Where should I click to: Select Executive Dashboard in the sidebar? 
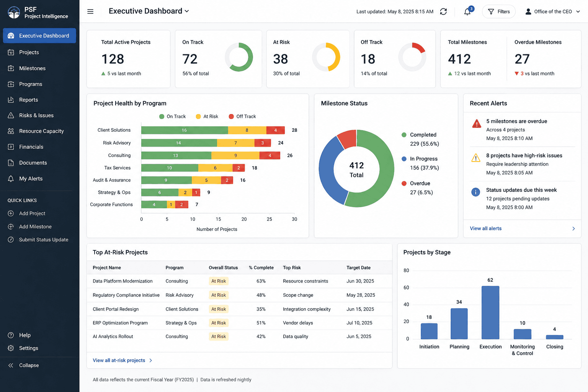(39, 36)
